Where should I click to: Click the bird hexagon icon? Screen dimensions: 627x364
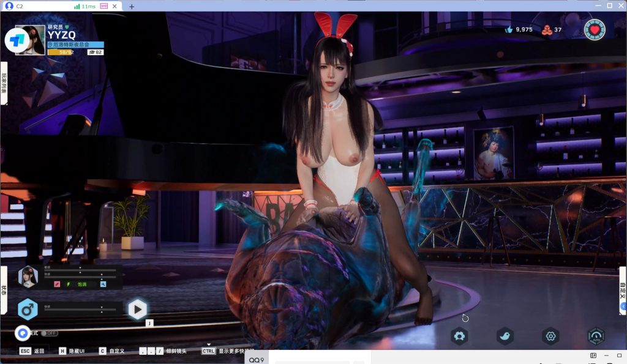[x=505, y=336]
